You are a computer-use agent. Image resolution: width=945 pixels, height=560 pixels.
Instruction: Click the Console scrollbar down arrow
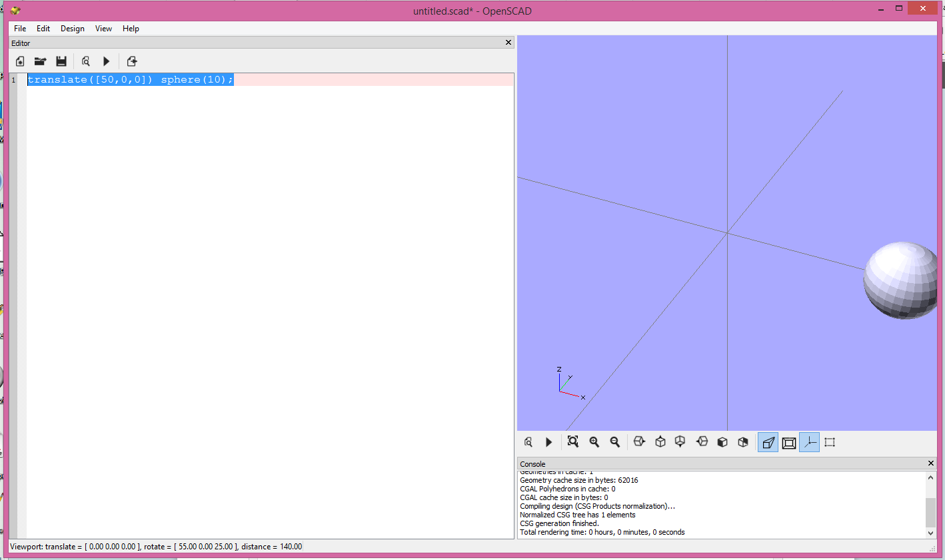pos(932,532)
